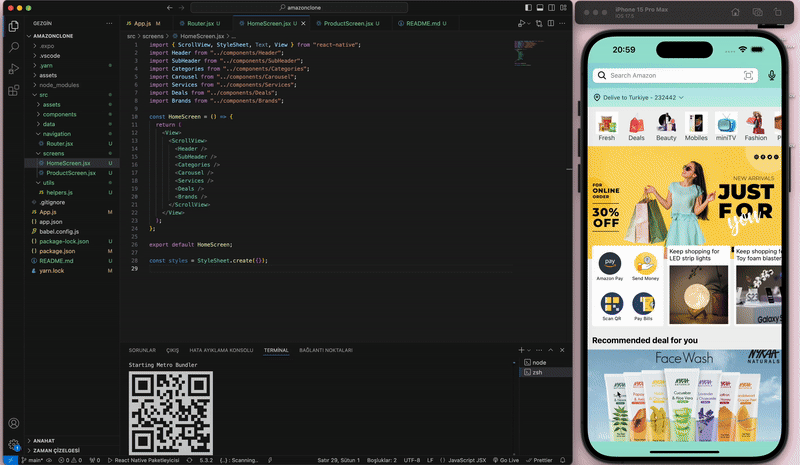Open the Accounts icon in the activity bar
This screenshot has width=800, height=465.
pos(14,423)
